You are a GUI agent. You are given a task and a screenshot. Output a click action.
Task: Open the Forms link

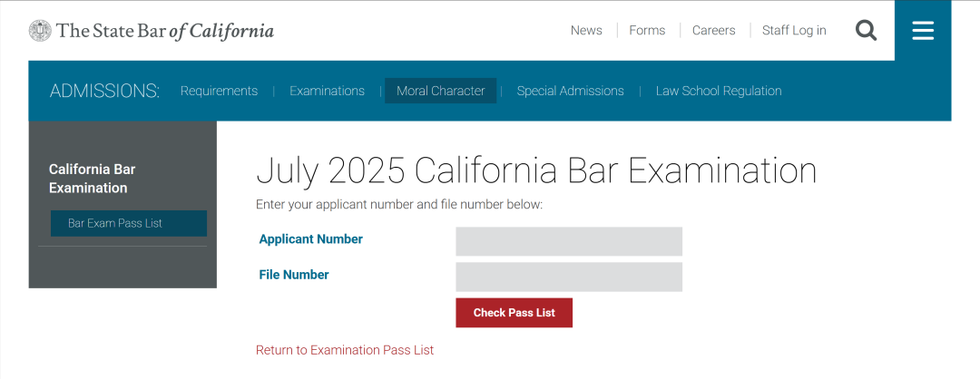click(x=647, y=31)
